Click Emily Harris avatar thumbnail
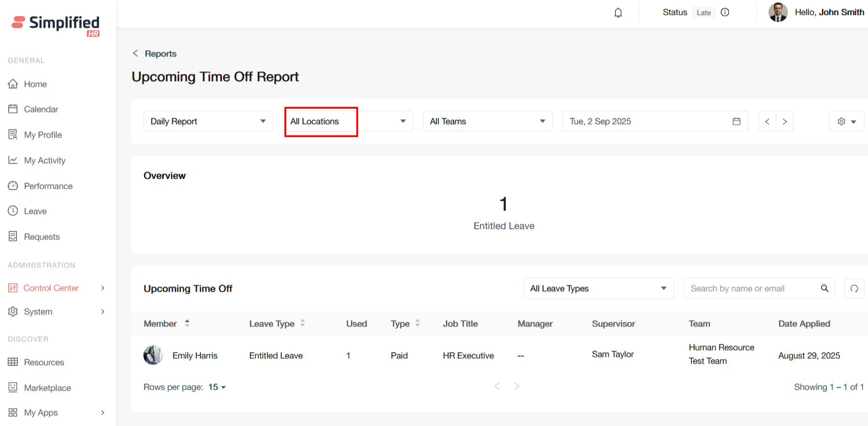 (x=153, y=355)
